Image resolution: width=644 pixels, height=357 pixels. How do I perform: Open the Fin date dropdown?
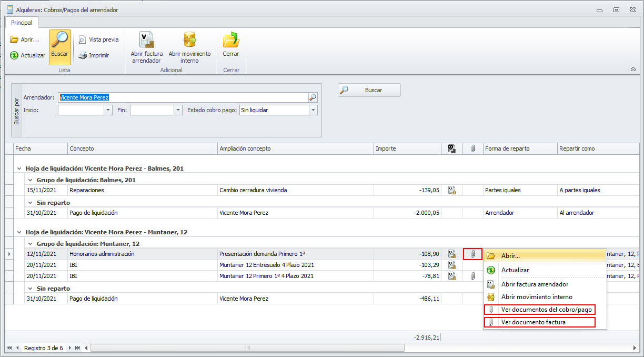[x=178, y=110]
